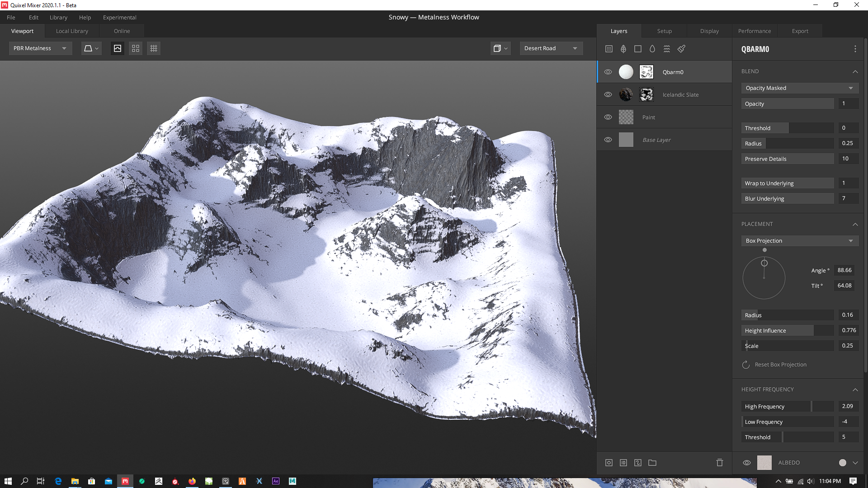This screenshot has width=868, height=488.
Task: Switch to the Local Library tab
Action: [72, 31]
